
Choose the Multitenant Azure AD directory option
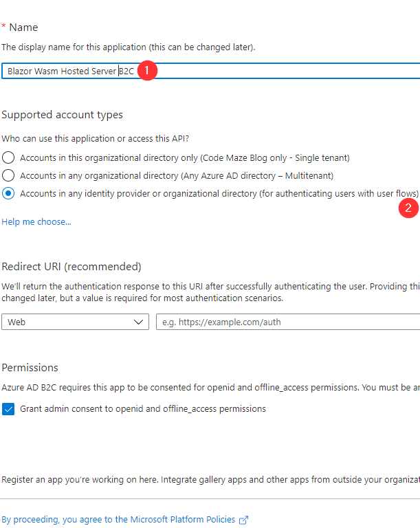pyautogui.click(x=8, y=175)
